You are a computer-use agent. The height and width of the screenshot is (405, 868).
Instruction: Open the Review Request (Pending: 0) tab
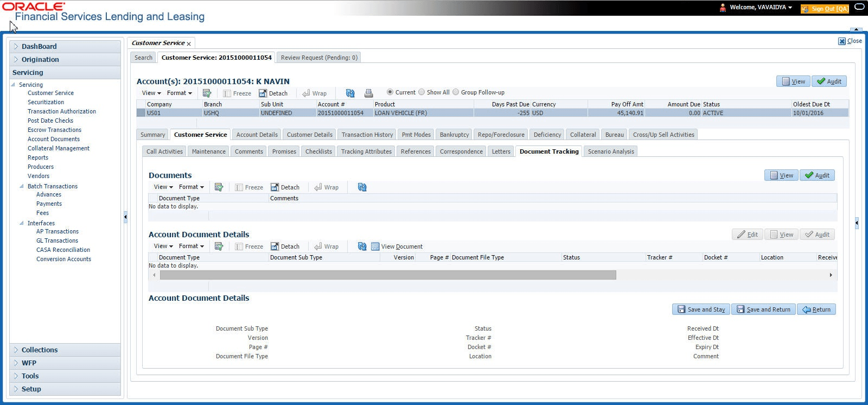(319, 58)
